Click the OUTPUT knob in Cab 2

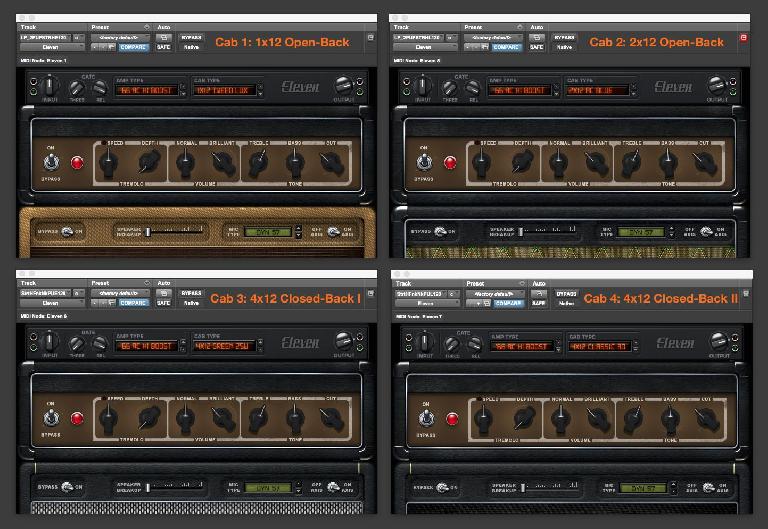717,86
